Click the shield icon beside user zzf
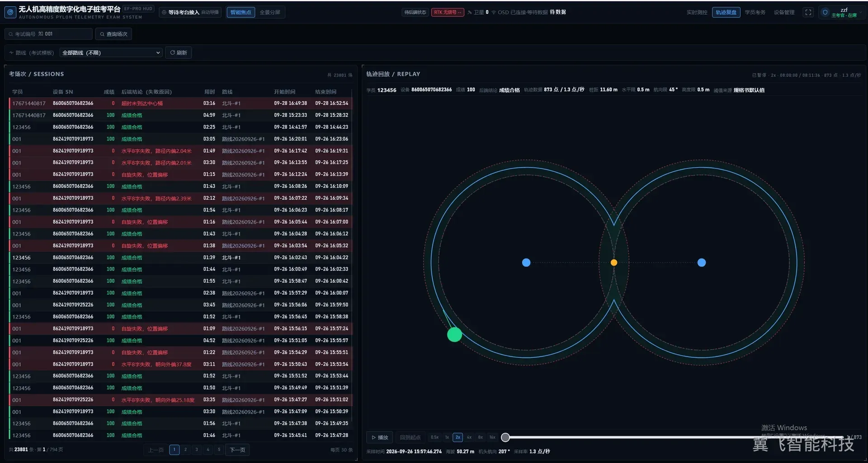This screenshot has width=868, height=463. (825, 12)
